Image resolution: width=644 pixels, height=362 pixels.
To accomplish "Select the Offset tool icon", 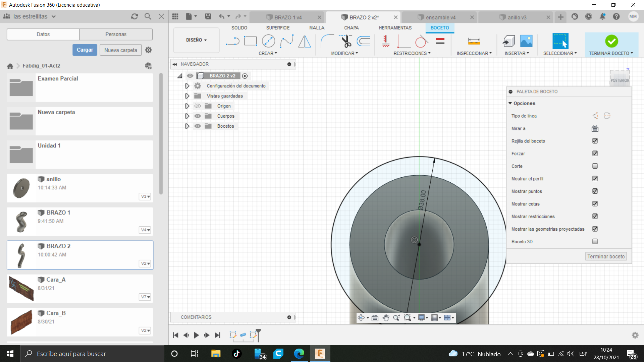I will pos(364,41).
